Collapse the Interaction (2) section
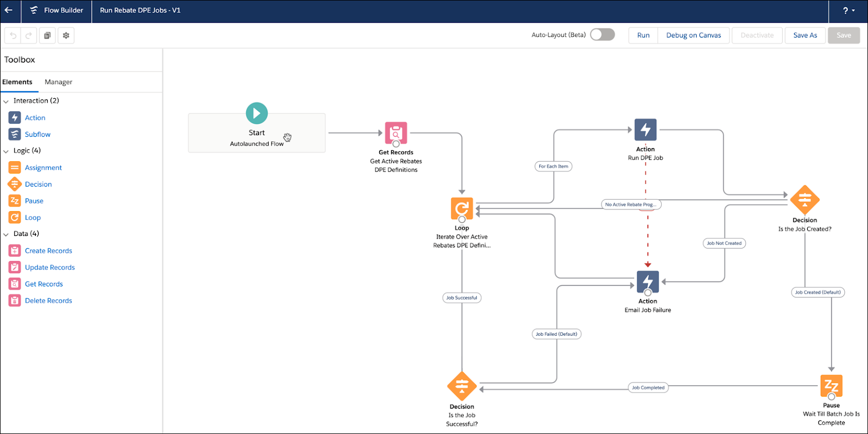Image resolution: width=868 pixels, height=434 pixels. coord(6,101)
